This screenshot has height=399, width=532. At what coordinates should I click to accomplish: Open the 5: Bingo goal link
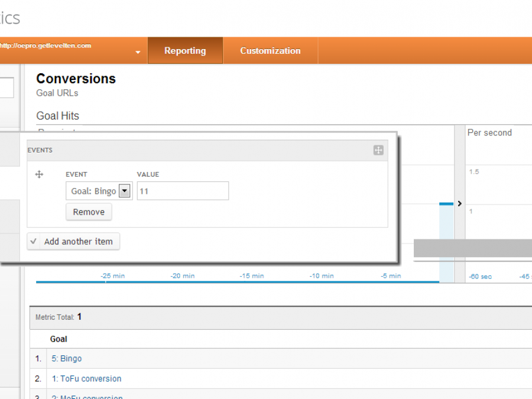coord(66,358)
